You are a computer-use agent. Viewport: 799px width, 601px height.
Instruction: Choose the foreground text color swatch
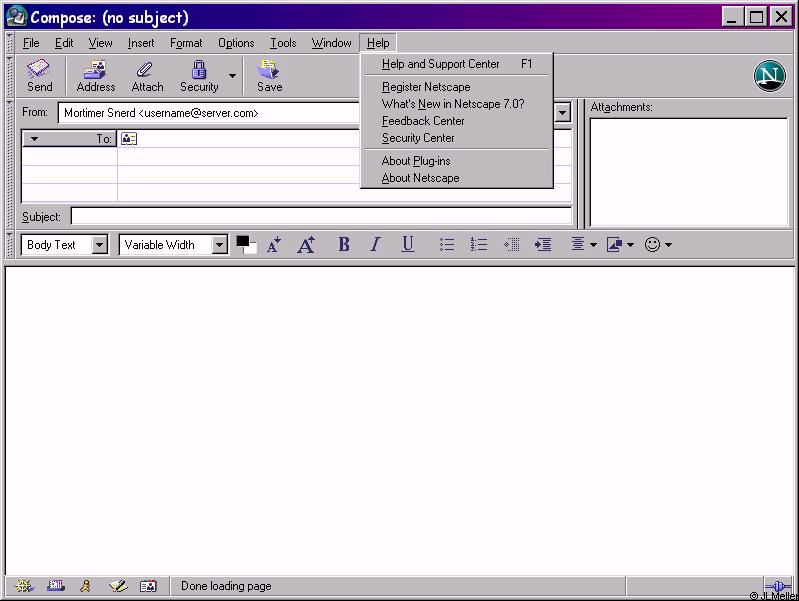243,241
